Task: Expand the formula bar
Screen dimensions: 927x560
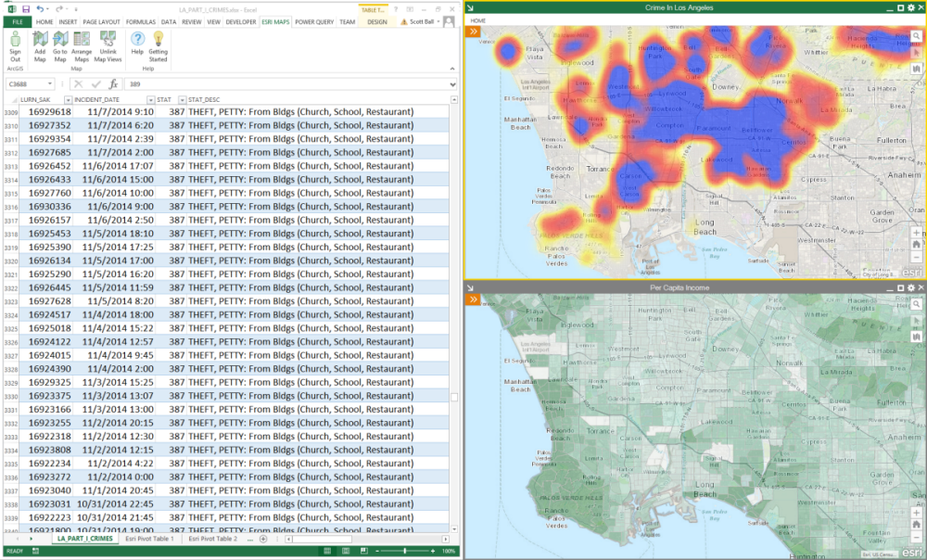Action: point(453,84)
